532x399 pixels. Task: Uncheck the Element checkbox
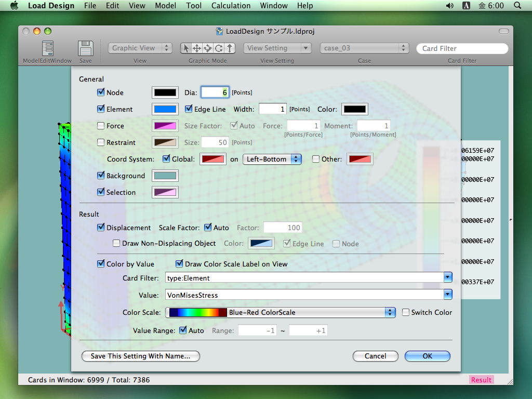pyautogui.click(x=101, y=109)
